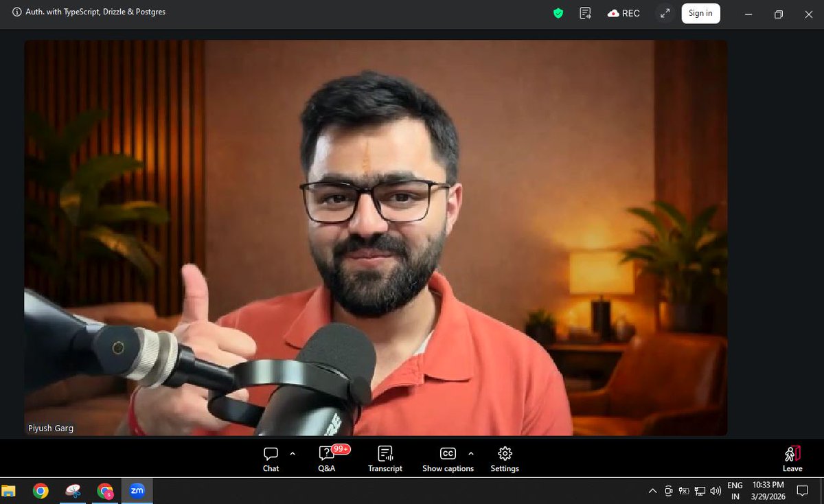
Task: Expand the Chat options arrow
Action: click(x=293, y=454)
